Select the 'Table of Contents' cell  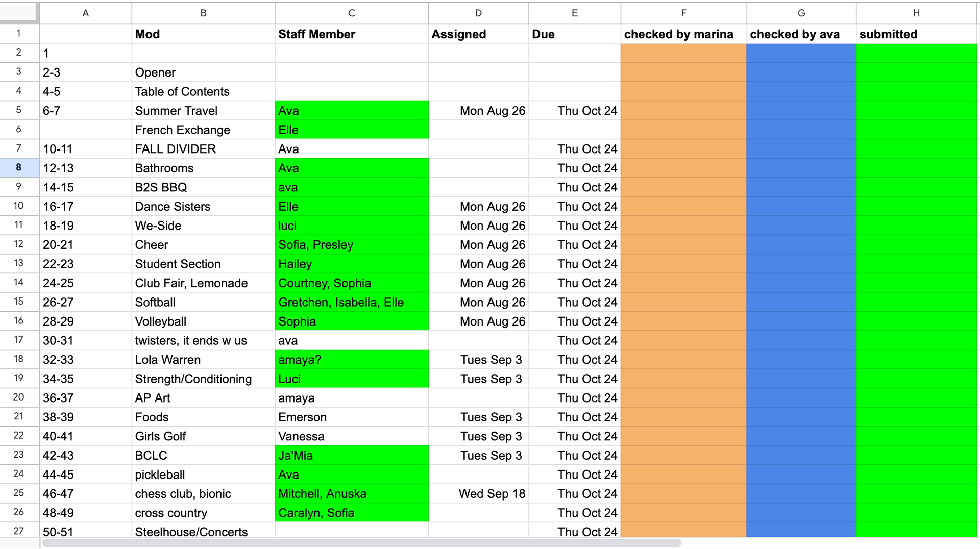point(203,92)
